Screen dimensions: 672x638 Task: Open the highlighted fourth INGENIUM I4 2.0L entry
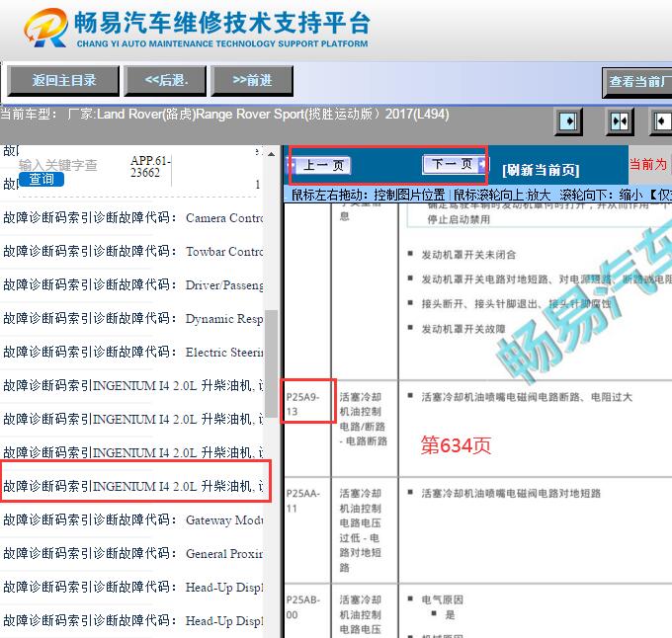point(135,487)
